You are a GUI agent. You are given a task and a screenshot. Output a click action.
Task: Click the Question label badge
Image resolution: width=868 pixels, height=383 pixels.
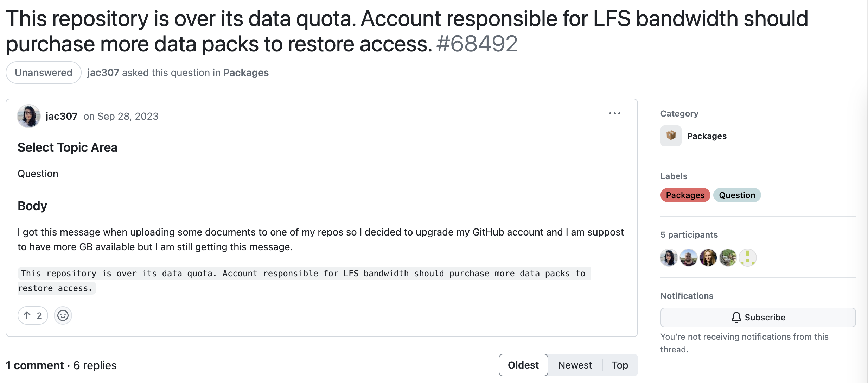pyautogui.click(x=737, y=195)
